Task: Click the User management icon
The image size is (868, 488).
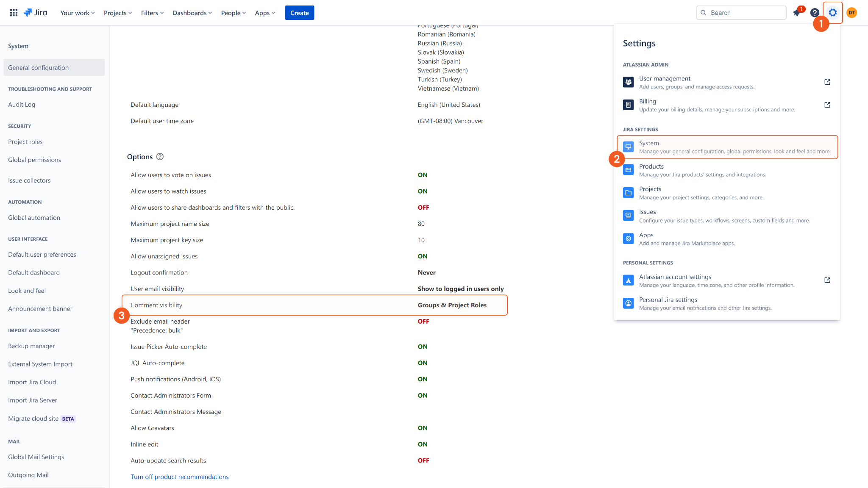Action: pyautogui.click(x=628, y=82)
